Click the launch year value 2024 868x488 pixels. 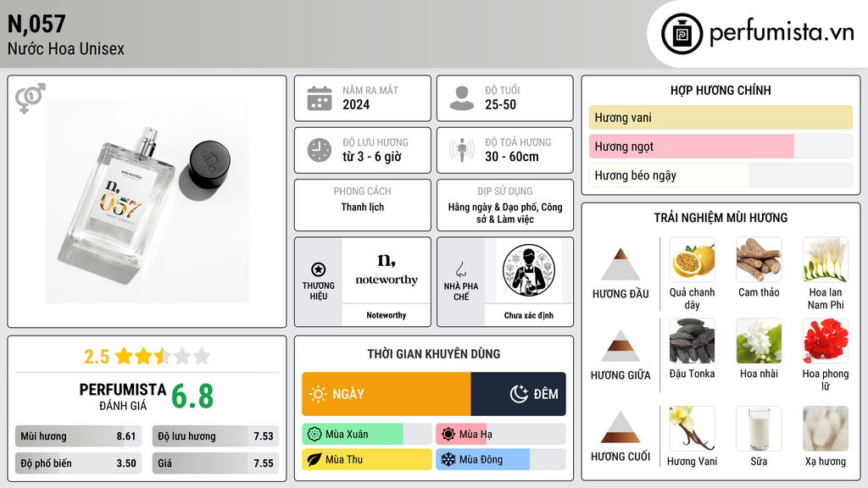tap(356, 104)
